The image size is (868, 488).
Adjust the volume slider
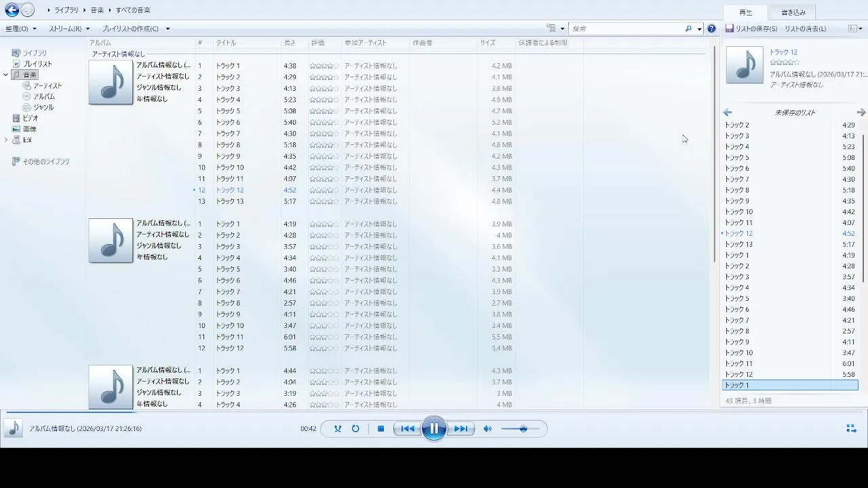pyautogui.click(x=521, y=429)
